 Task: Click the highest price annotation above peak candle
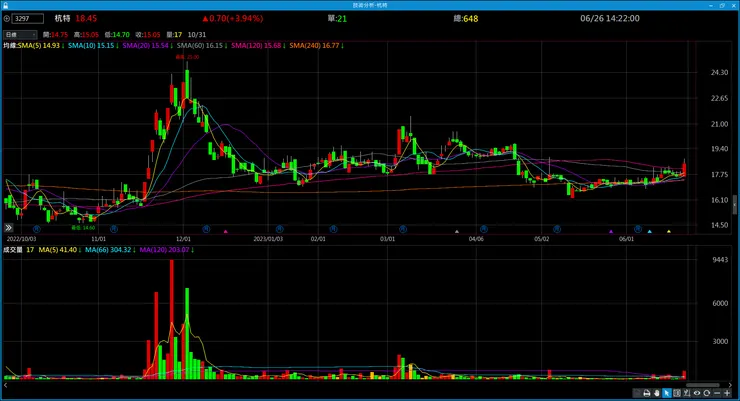[187, 57]
